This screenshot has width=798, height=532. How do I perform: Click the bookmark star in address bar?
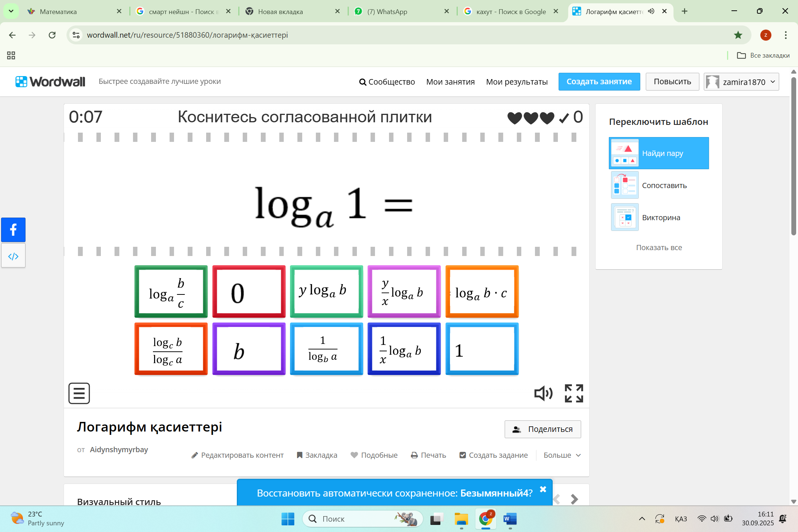point(738,35)
